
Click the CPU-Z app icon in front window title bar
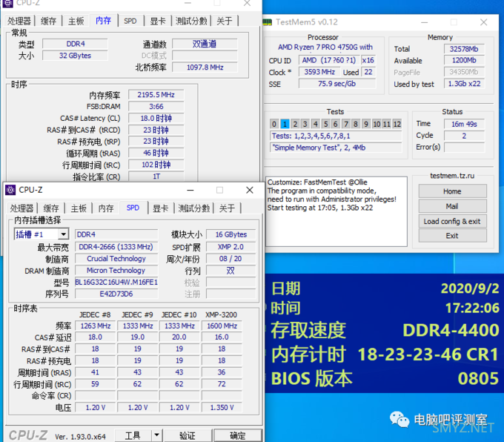pos(10,190)
